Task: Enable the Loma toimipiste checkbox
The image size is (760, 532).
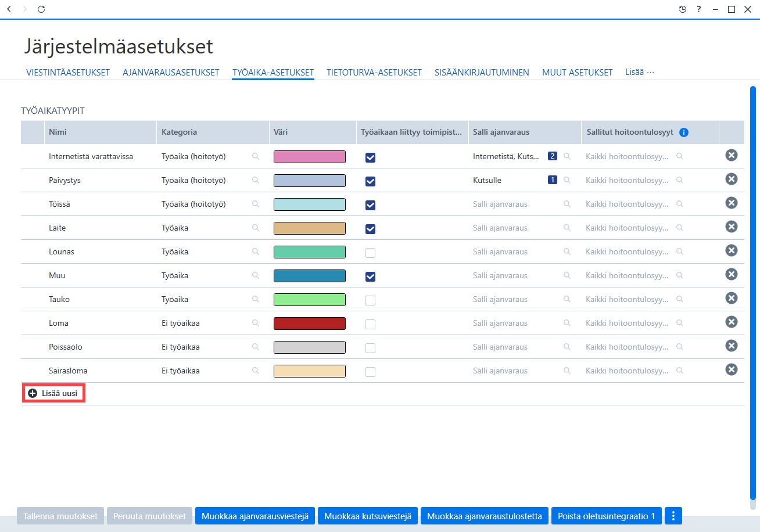Action: [370, 324]
